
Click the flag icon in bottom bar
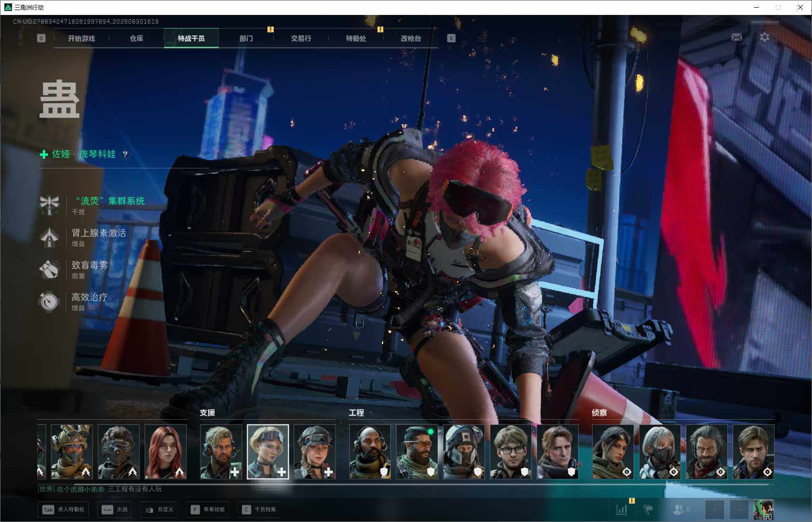tap(648, 509)
